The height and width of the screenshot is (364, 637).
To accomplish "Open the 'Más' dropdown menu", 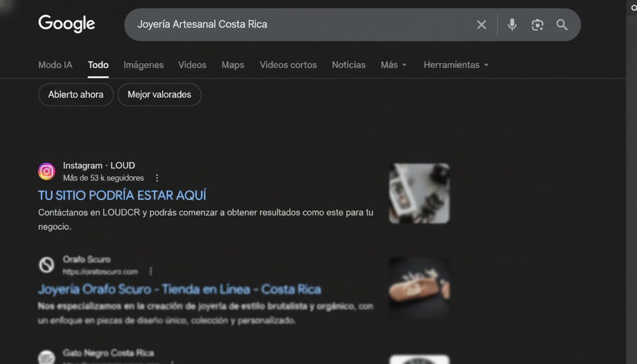I will [x=393, y=65].
